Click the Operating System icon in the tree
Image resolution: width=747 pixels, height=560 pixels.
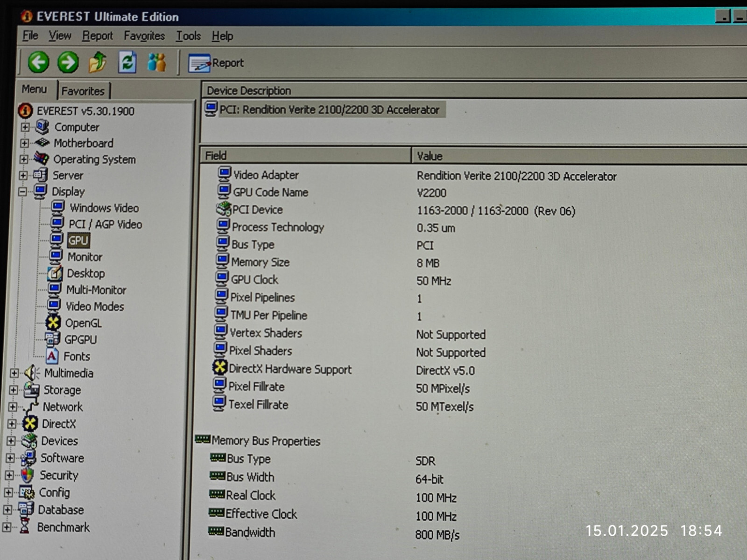click(x=41, y=159)
